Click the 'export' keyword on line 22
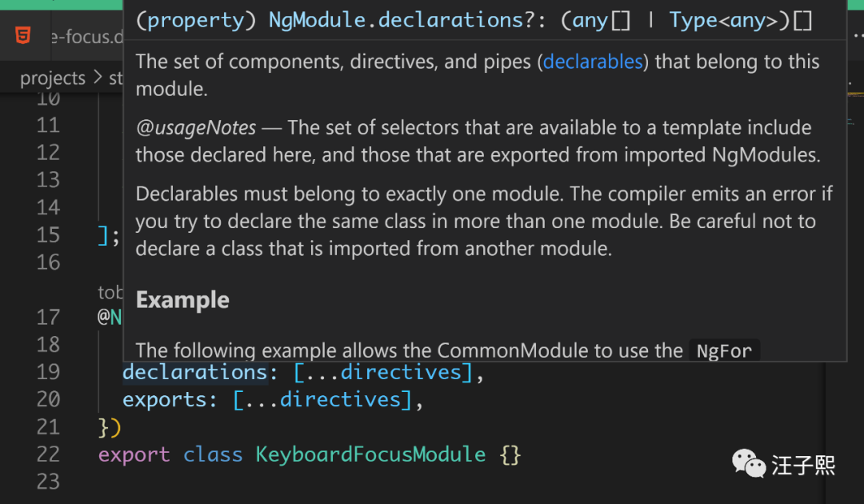Image resolution: width=864 pixels, height=504 pixels. 134,454
